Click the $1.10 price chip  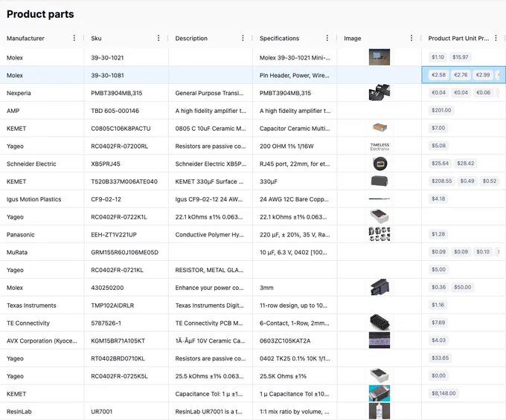[438, 57]
